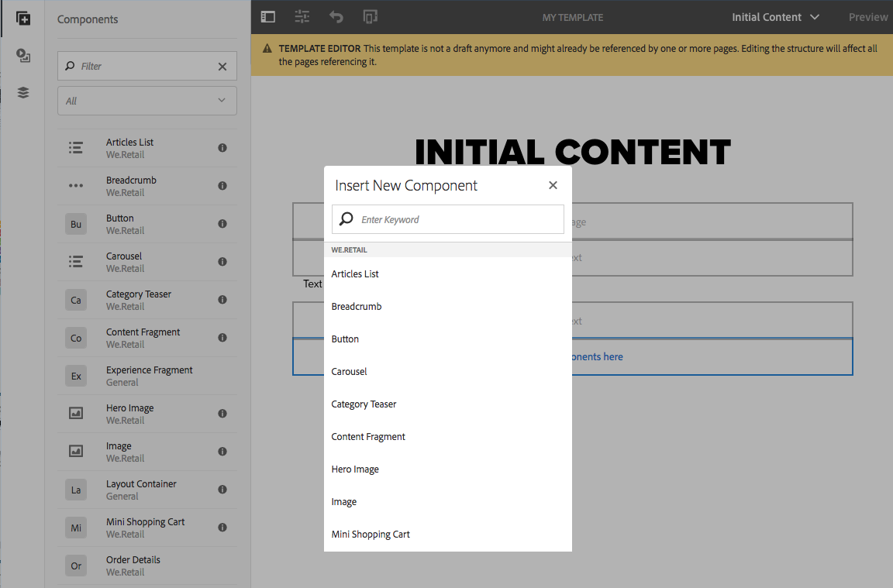The height and width of the screenshot is (588, 893).
Task: Clear the components filter with X
Action: point(222,67)
